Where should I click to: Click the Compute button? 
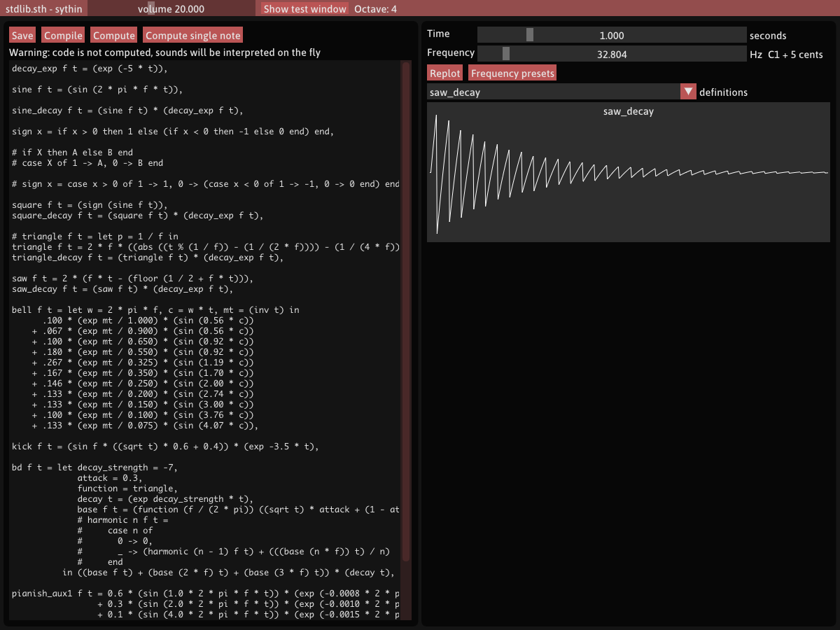point(114,36)
